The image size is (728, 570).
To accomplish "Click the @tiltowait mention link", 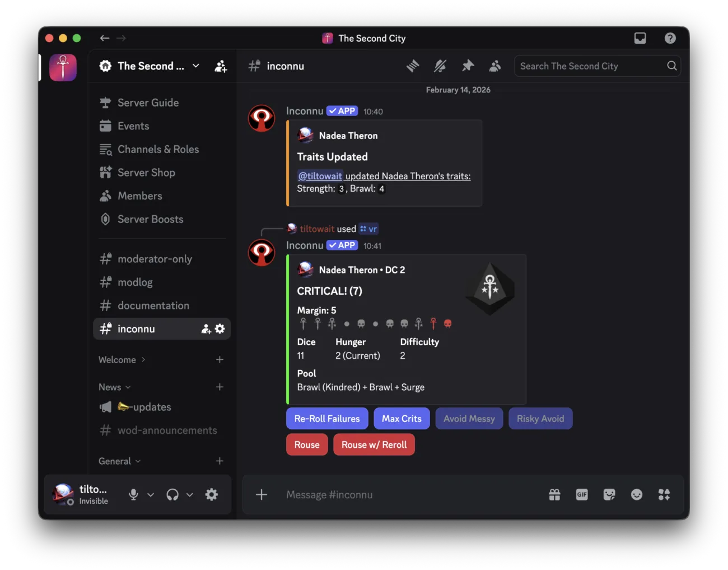I will pyautogui.click(x=320, y=176).
